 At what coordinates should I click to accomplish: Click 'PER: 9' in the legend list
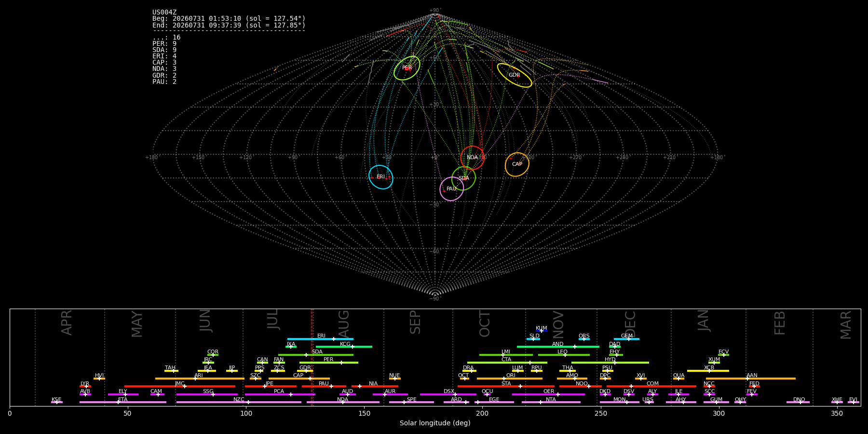(164, 44)
